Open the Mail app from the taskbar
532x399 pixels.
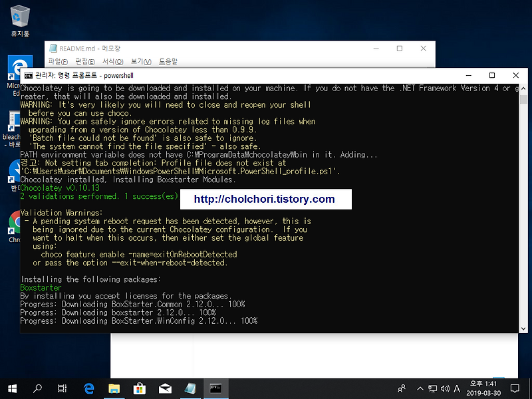point(164,389)
